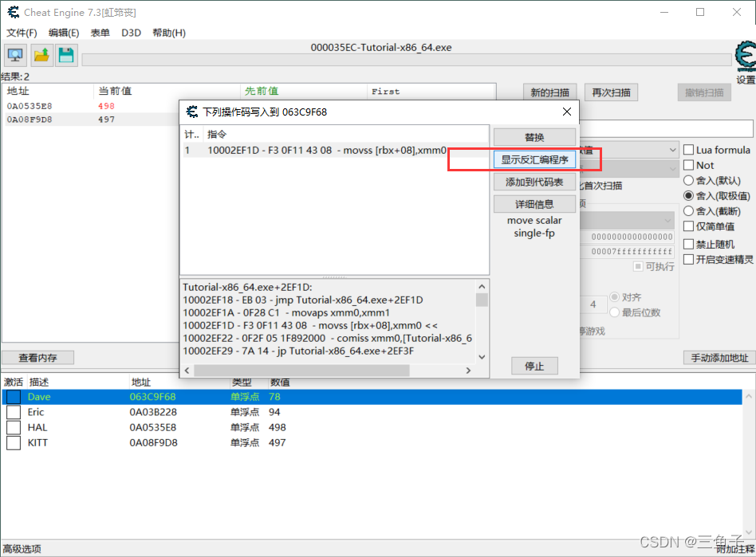Image resolution: width=756 pixels, height=557 pixels.
Task: Click the comiss xmm0 disassembly line
Action: [x=328, y=338]
